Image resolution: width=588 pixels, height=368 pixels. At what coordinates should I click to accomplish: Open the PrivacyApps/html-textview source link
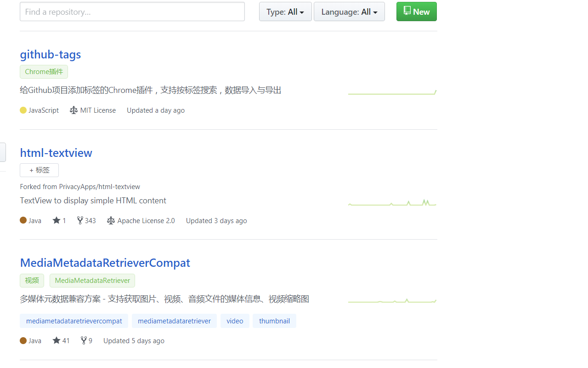(x=99, y=186)
